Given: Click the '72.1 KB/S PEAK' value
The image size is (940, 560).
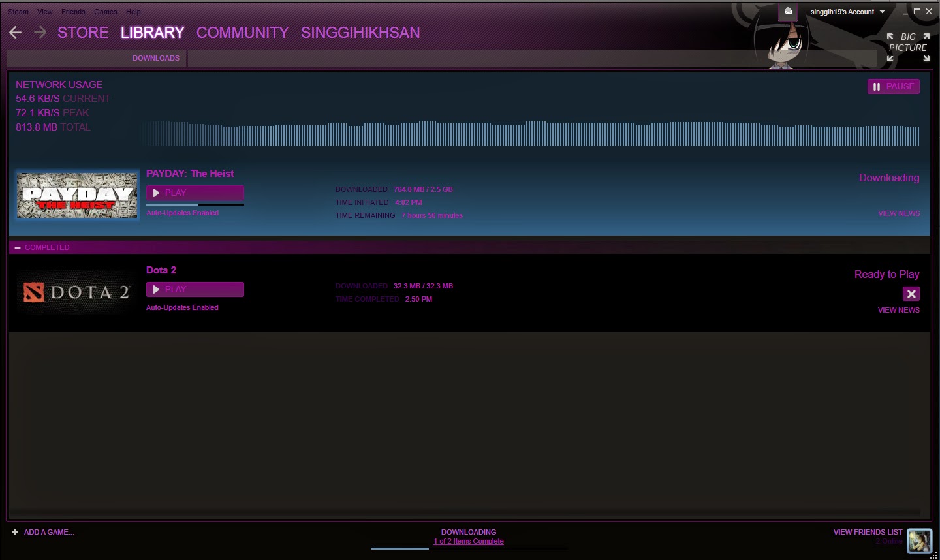Looking at the screenshot, I should click(52, 113).
